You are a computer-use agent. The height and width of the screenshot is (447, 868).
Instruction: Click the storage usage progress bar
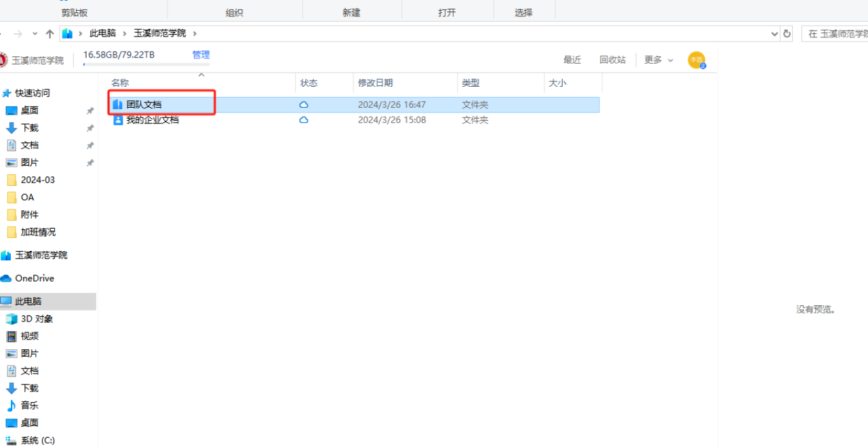[134, 65]
